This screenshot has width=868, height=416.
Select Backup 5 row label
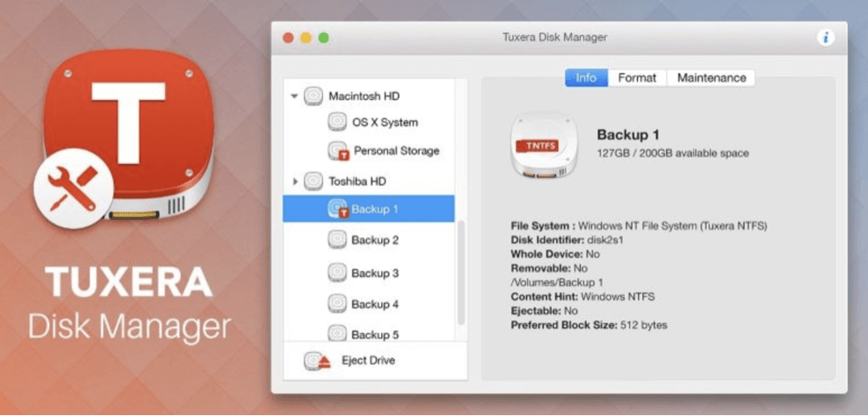[375, 335]
